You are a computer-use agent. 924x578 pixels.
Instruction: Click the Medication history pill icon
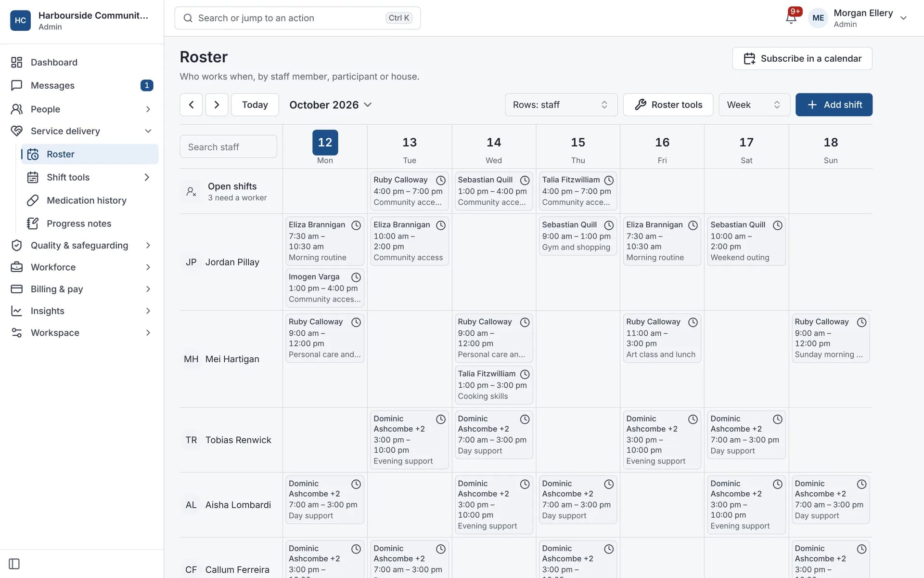tap(33, 200)
